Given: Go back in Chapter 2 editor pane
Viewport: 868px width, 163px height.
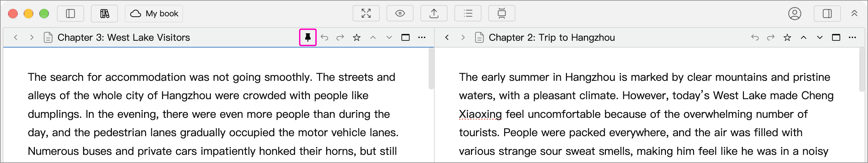Looking at the screenshot, I should (x=447, y=37).
